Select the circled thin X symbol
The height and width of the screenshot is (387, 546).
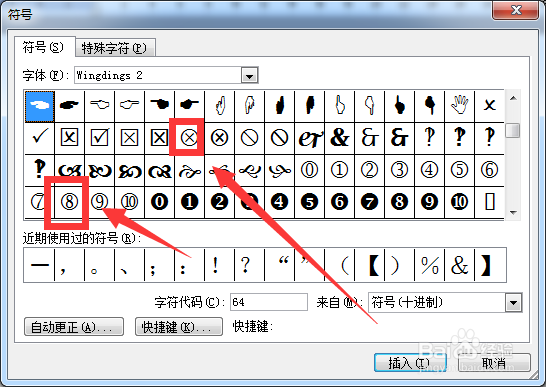(x=189, y=138)
